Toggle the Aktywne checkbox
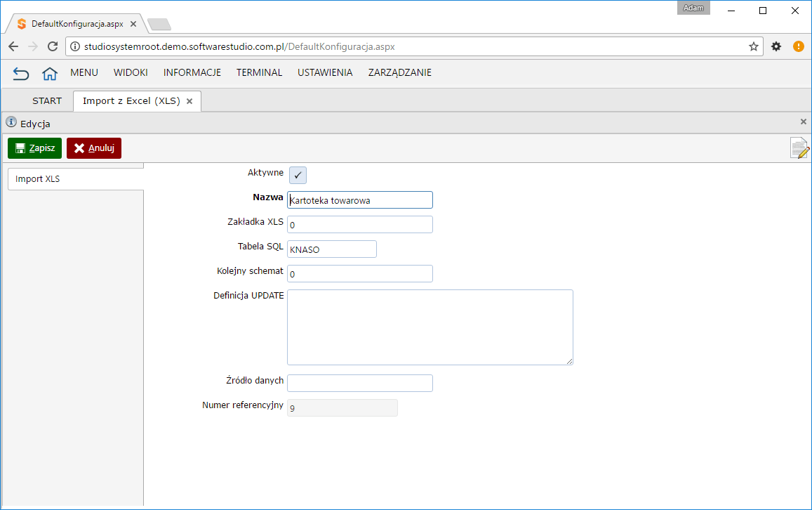The image size is (812, 510). pyautogui.click(x=298, y=175)
